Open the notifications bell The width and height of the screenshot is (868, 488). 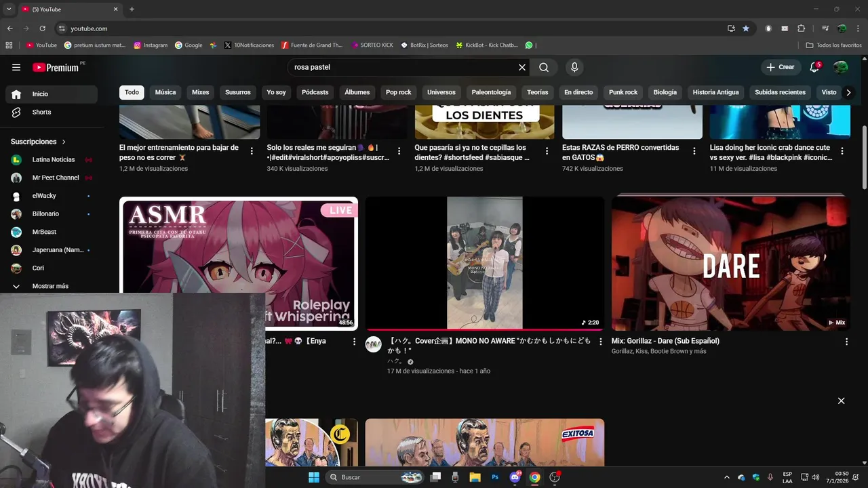click(x=815, y=67)
